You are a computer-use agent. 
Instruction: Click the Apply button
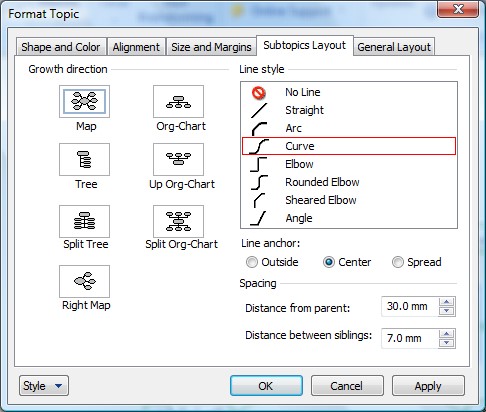click(428, 386)
